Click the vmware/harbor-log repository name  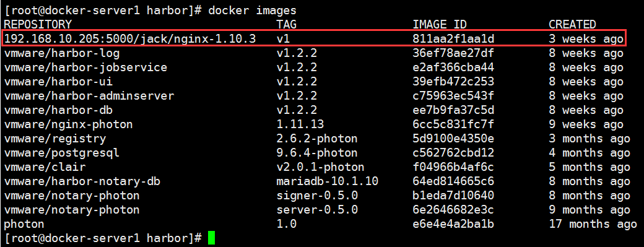click(61, 53)
